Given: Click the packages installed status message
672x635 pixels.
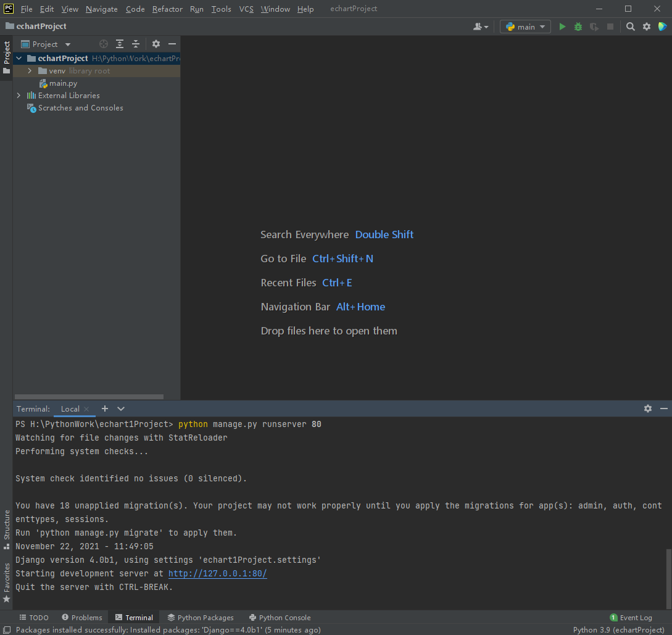Looking at the screenshot, I should (x=168, y=629).
